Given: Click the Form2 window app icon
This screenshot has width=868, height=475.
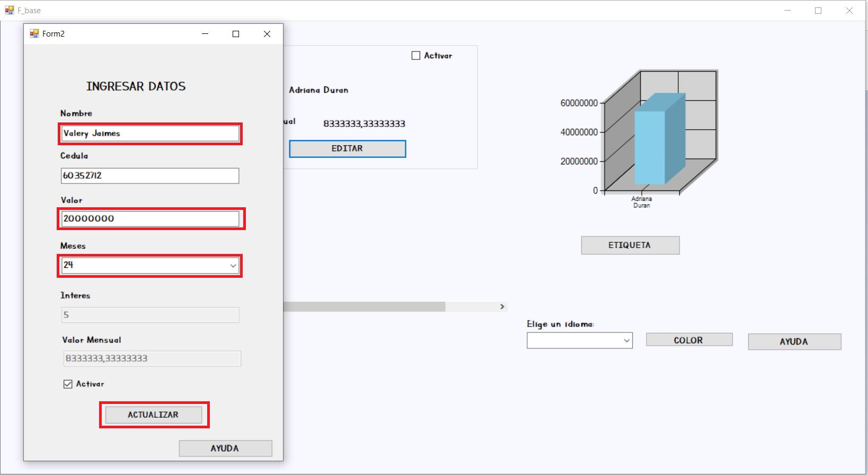Looking at the screenshot, I should pos(34,34).
